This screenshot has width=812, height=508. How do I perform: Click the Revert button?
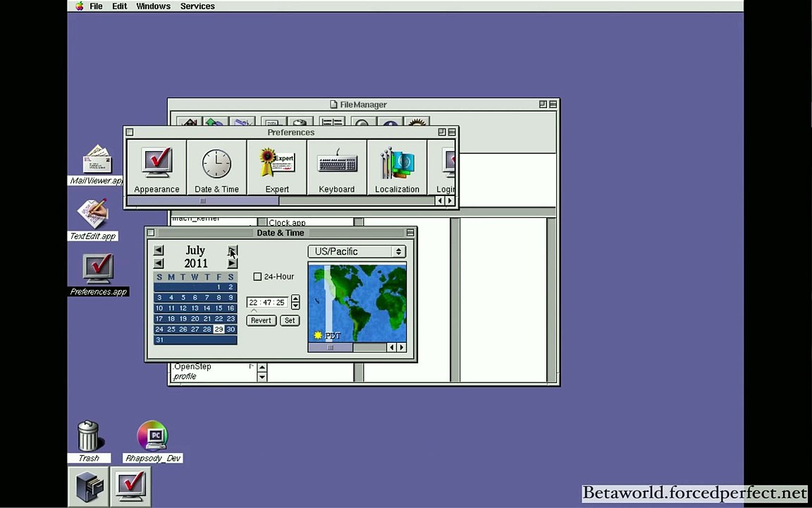(261, 320)
